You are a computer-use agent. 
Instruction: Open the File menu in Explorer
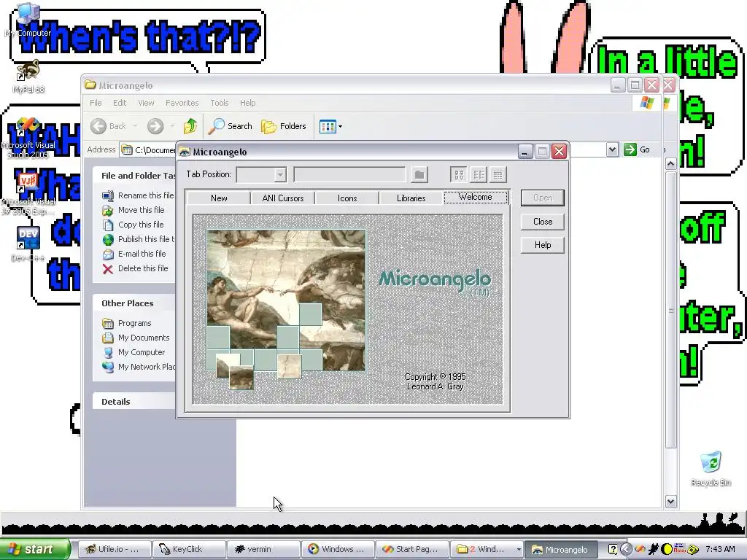pyautogui.click(x=96, y=103)
